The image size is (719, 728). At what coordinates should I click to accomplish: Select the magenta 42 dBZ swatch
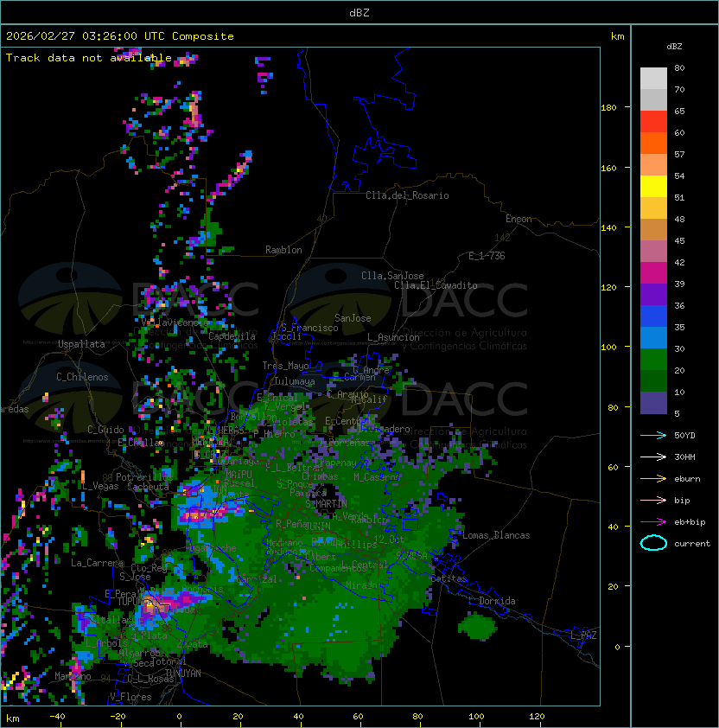[x=653, y=272]
